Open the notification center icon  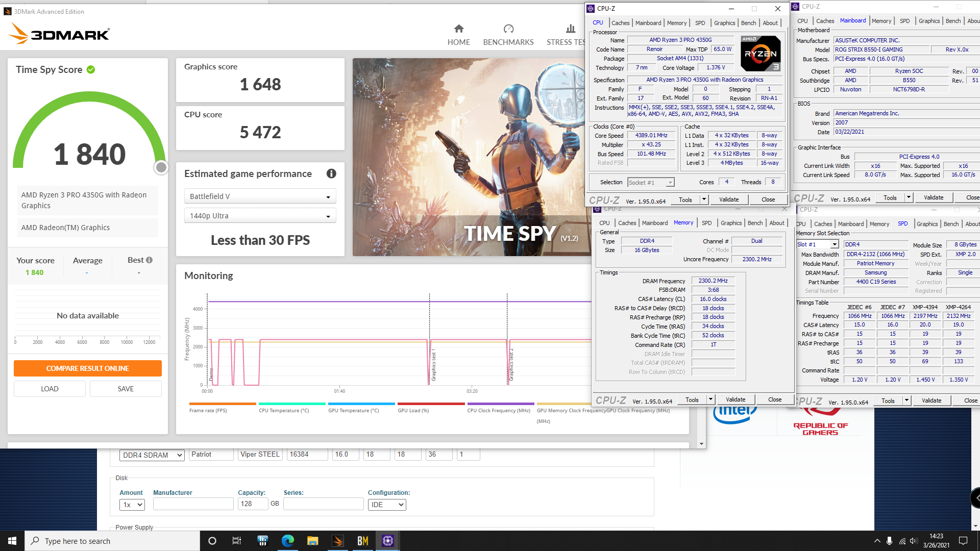coord(963,541)
